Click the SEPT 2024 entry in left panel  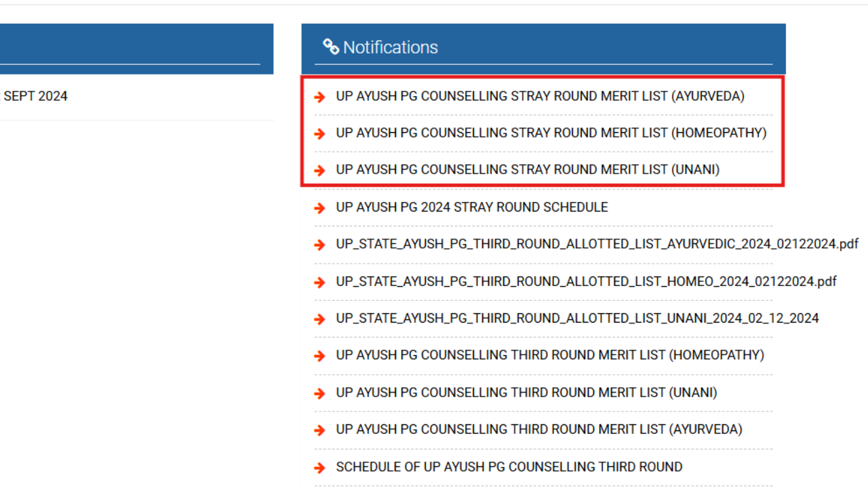tap(34, 96)
